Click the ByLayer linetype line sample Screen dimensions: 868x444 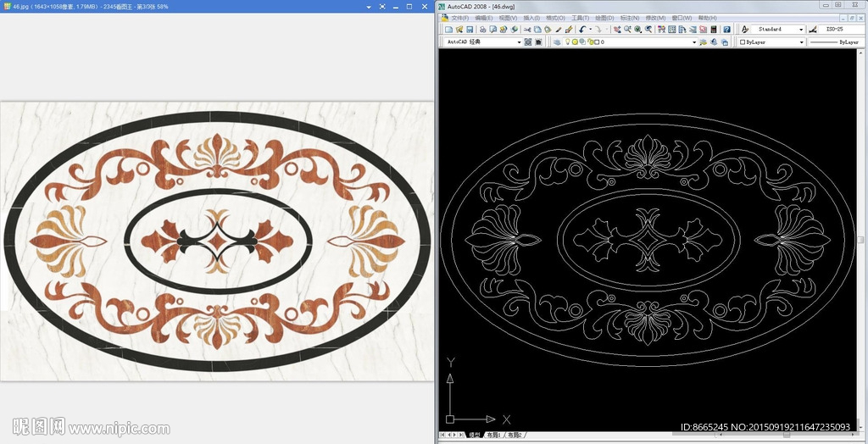click(x=822, y=42)
